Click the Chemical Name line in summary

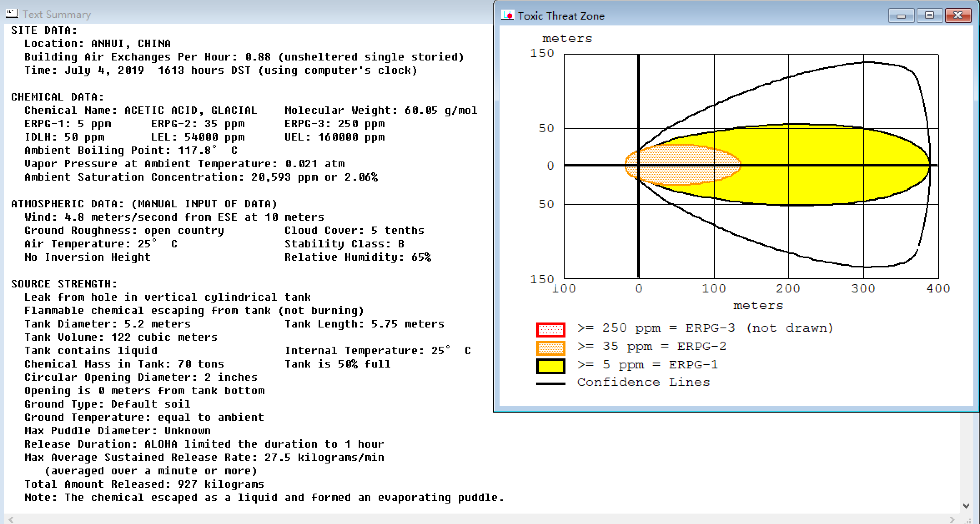point(141,111)
